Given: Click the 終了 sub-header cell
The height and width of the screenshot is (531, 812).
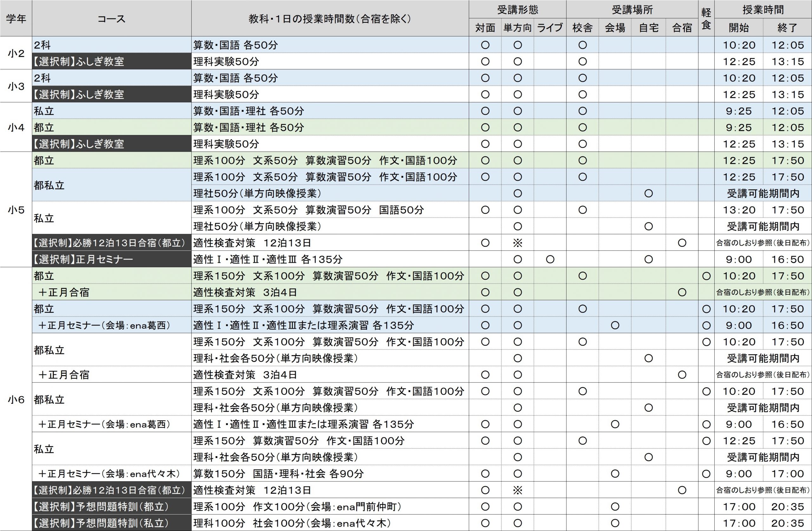Looking at the screenshot, I should point(787,28).
